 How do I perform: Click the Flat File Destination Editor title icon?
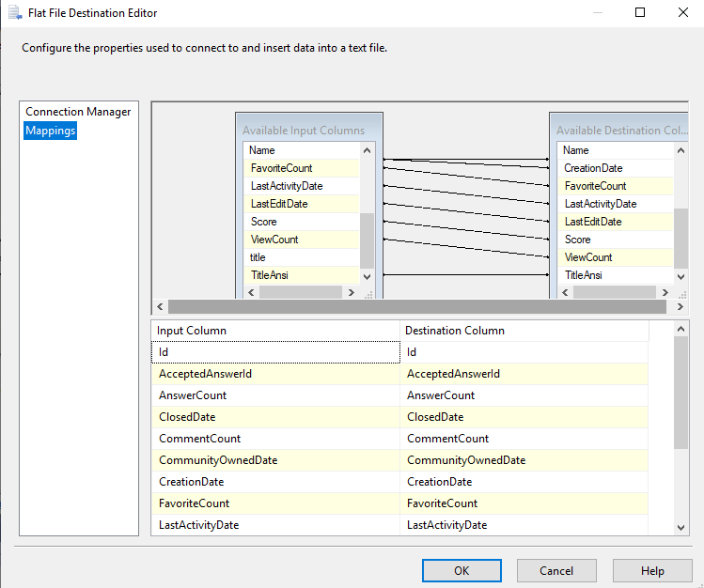point(15,13)
